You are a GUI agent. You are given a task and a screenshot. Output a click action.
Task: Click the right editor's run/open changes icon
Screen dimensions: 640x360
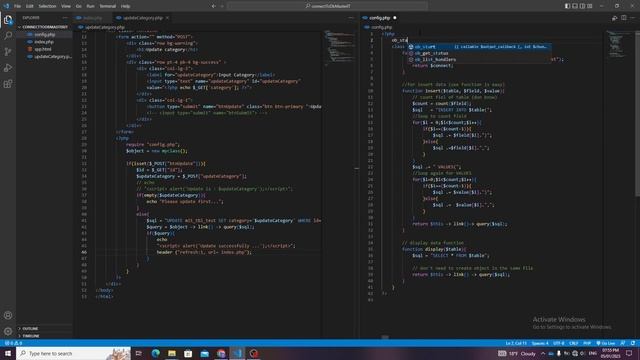click(x=615, y=18)
